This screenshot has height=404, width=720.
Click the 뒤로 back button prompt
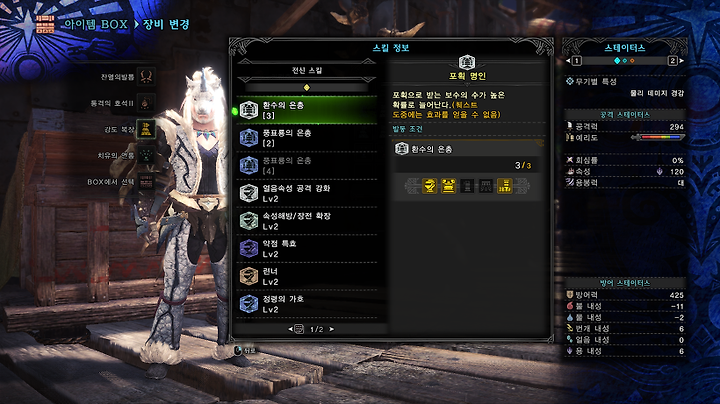coord(245,350)
